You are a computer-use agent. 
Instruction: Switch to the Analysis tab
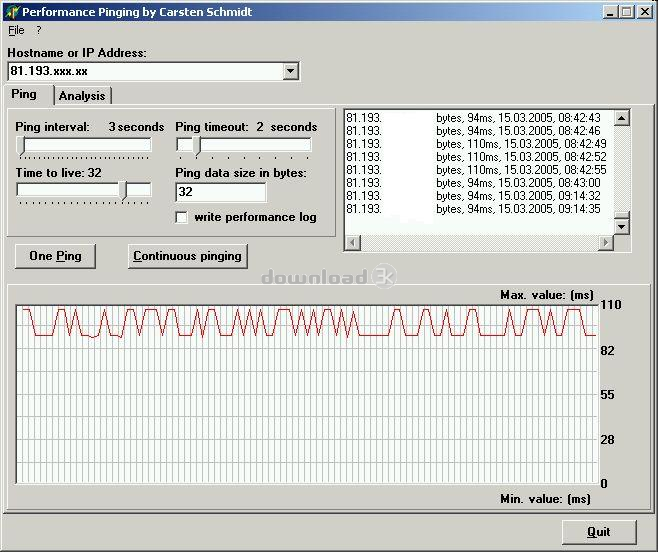click(82, 96)
